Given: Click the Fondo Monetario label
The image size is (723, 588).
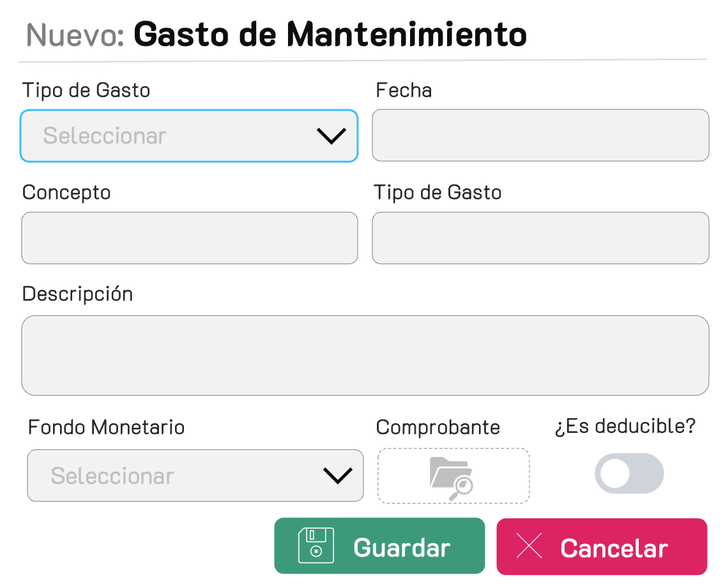Looking at the screenshot, I should click(x=106, y=427).
